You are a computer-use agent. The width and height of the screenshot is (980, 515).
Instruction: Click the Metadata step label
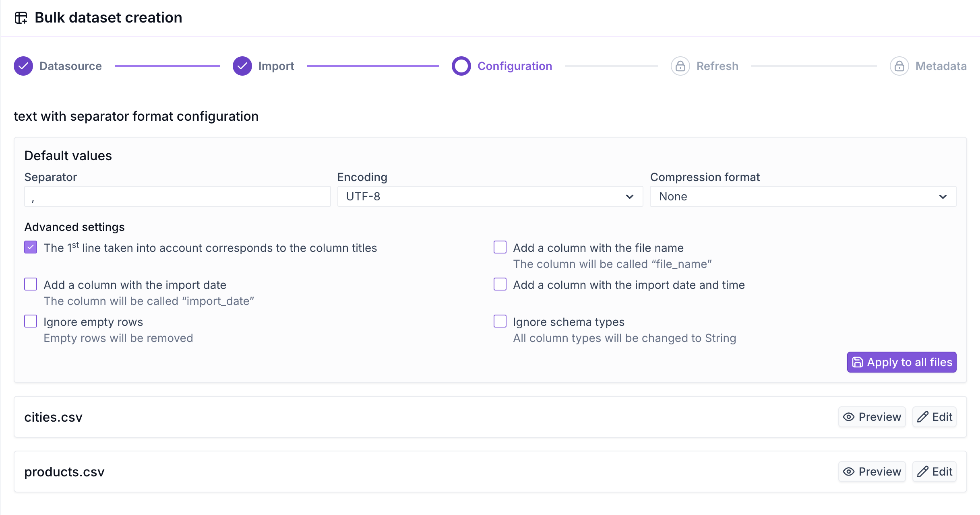pyautogui.click(x=941, y=66)
